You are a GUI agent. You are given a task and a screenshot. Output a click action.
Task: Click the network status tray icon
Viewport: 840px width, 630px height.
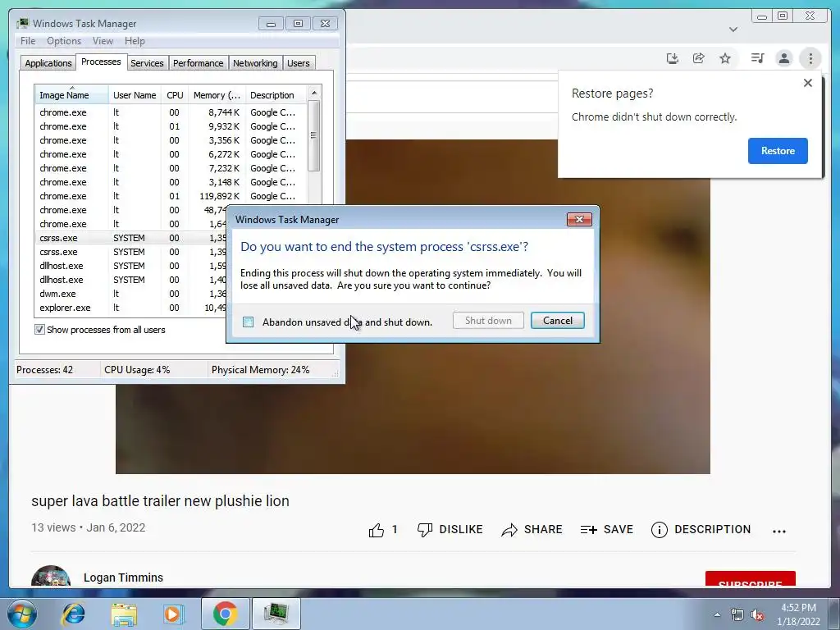pos(737,615)
